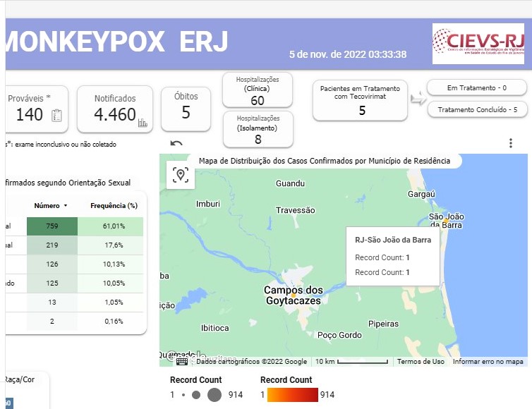Click the Imburi label on map
532x409 pixels.
click(x=208, y=204)
